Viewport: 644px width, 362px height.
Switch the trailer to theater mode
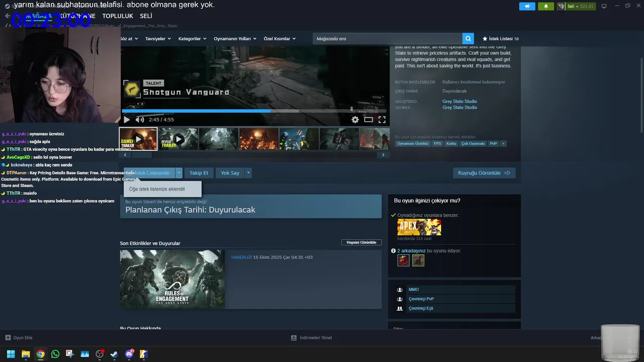(x=369, y=120)
